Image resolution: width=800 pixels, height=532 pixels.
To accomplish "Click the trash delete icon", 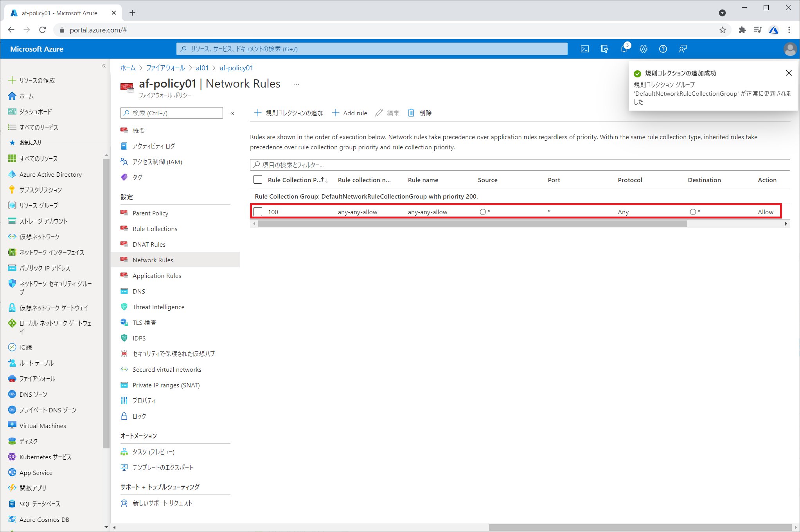I will pos(411,113).
